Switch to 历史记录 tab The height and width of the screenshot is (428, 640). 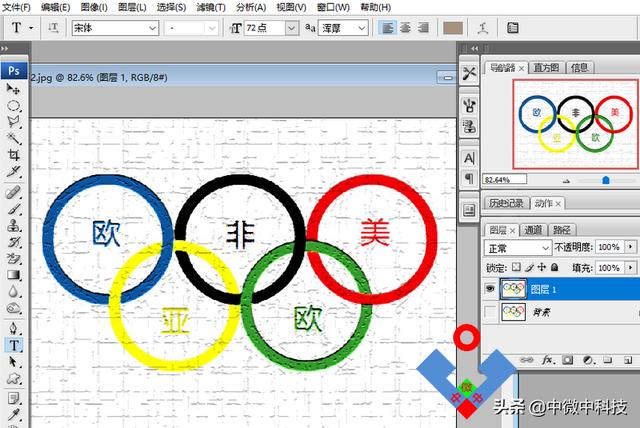pyautogui.click(x=506, y=203)
